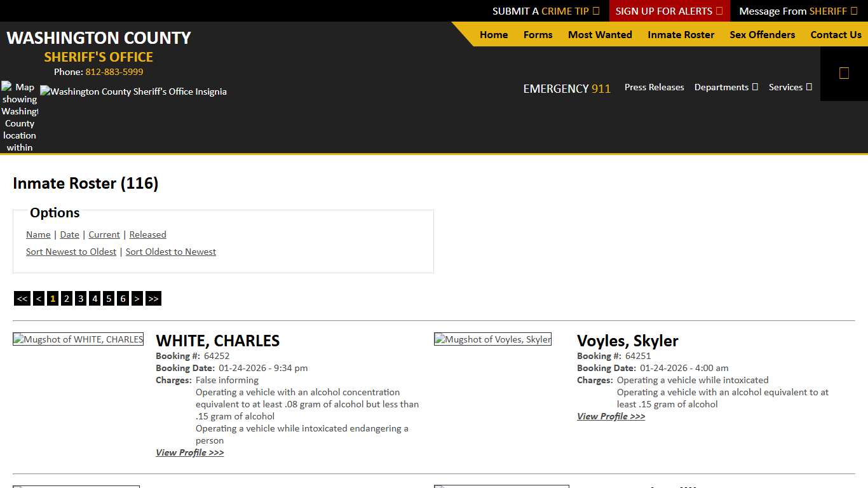This screenshot has height=488, width=868.
Task: Click the mugshot of Voyles, Skyler
Action: [492, 339]
